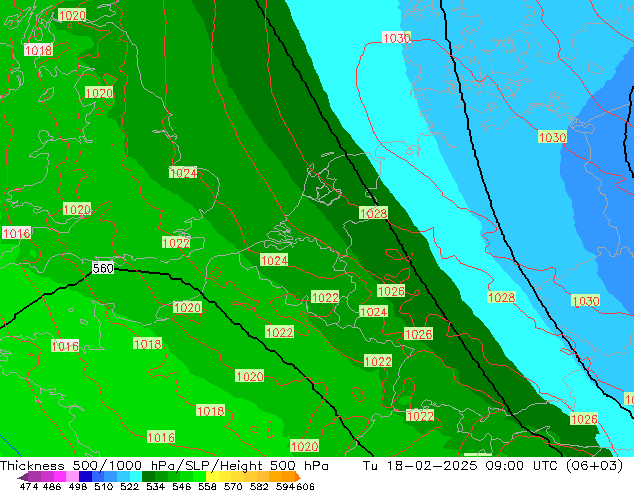The image size is (634, 490).
Task: Click the 1028 label on the dark green band
Action: click(373, 213)
